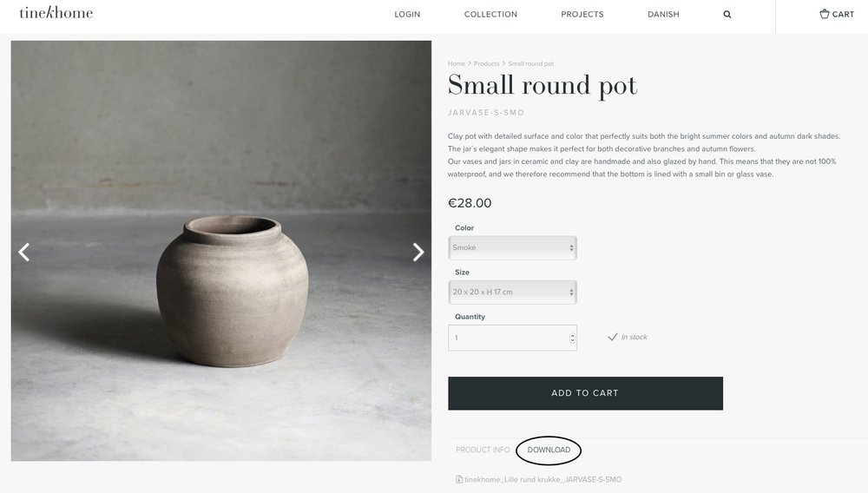The width and height of the screenshot is (868, 493).
Task: Show next product image arrow
Action: [418, 252]
